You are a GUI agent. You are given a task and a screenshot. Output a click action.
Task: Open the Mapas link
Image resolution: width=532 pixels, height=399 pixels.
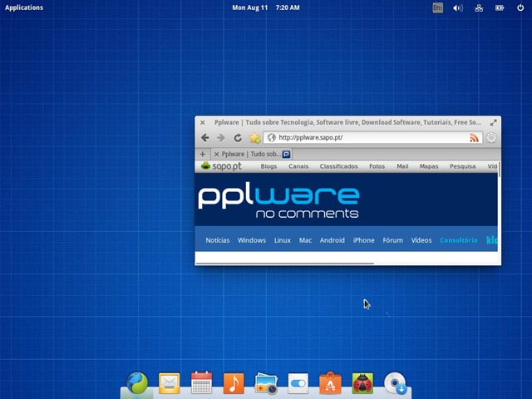tap(429, 166)
